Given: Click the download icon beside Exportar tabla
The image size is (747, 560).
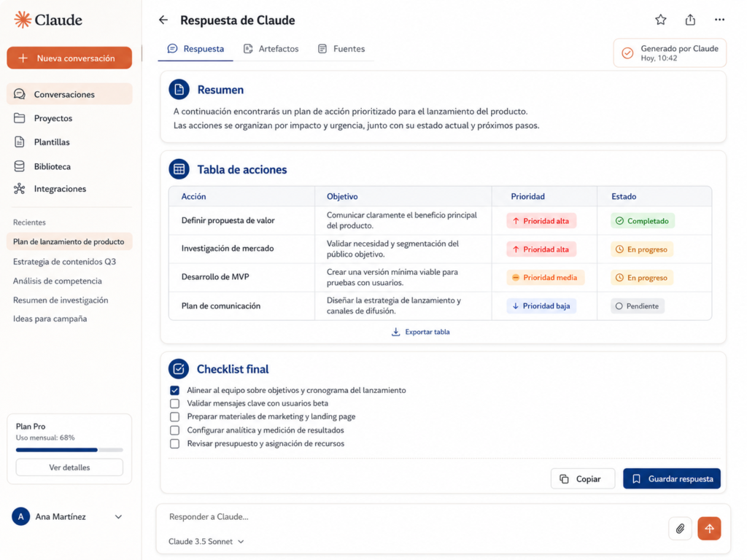Looking at the screenshot, I should tap(395, 332).
